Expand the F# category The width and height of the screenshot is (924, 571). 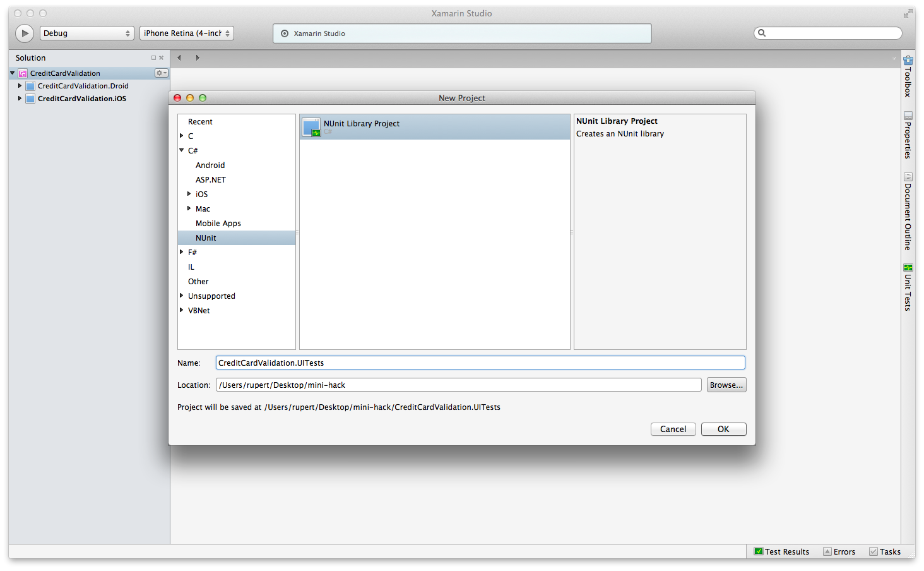coord(182,252)
